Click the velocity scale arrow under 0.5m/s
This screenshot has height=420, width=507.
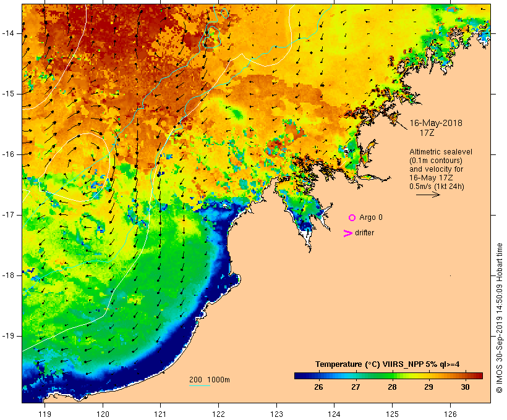pyautogui.click(x=428, y=195)
